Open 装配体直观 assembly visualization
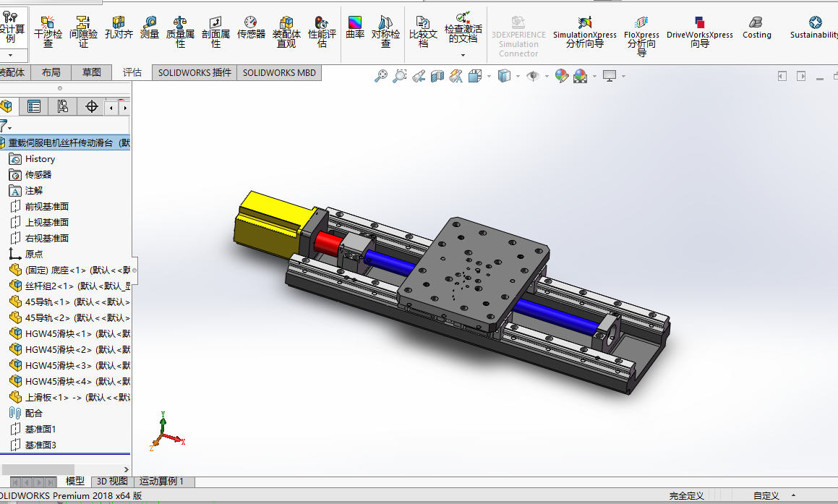 click(286, 32)
